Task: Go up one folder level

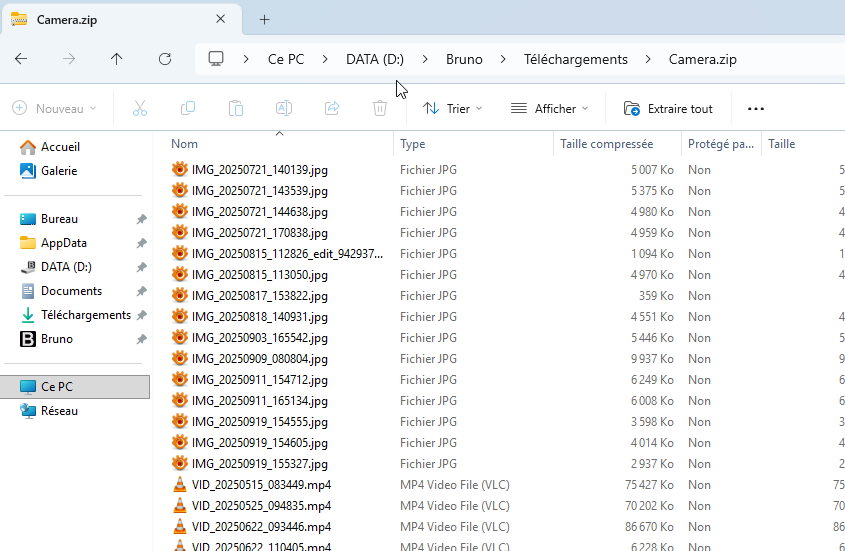Action: click(x=117, y=59)
